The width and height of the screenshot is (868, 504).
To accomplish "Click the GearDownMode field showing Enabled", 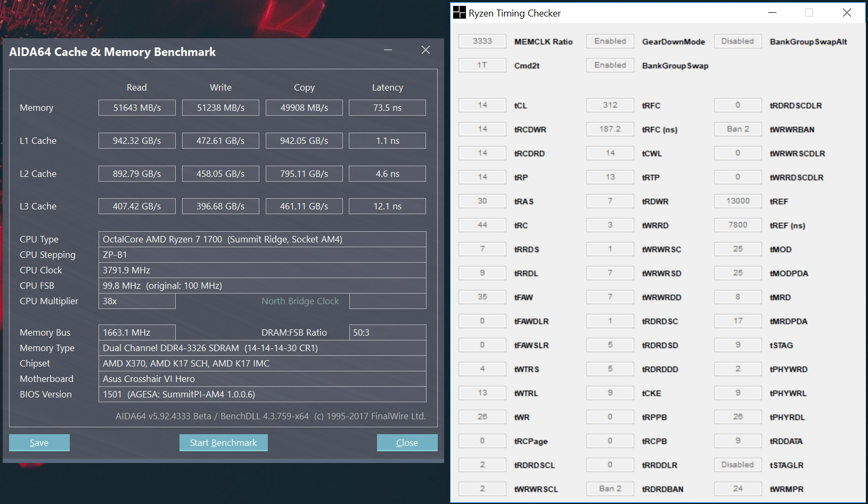I will point(610,41).
